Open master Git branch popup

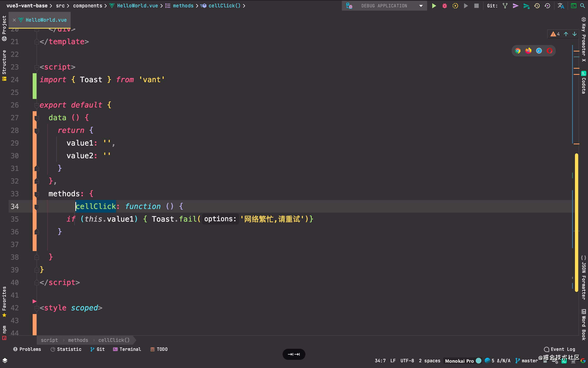pos(527,361)
